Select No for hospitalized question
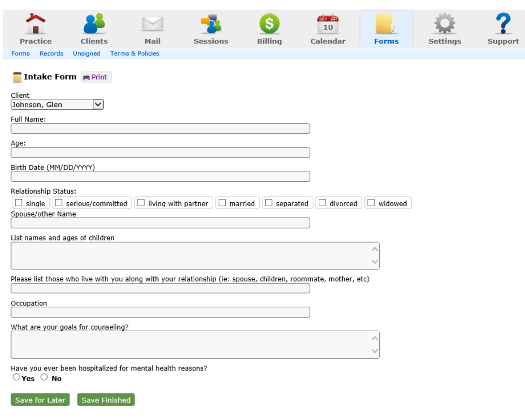 [44, 377]
